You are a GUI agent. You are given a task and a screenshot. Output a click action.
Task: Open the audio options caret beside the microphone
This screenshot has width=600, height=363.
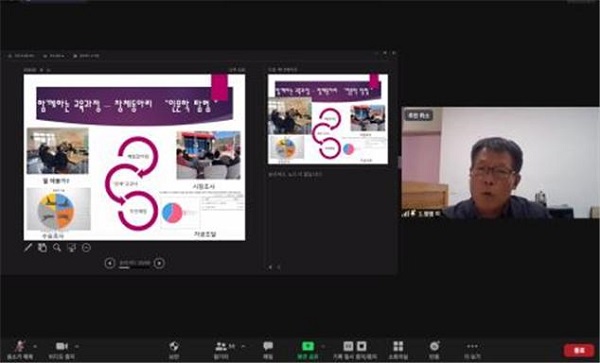[35, 346]
